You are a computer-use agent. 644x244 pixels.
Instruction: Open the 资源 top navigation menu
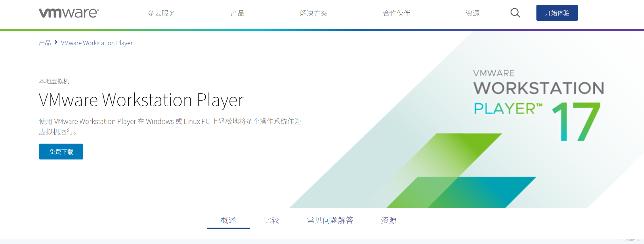tap(473, 13)
